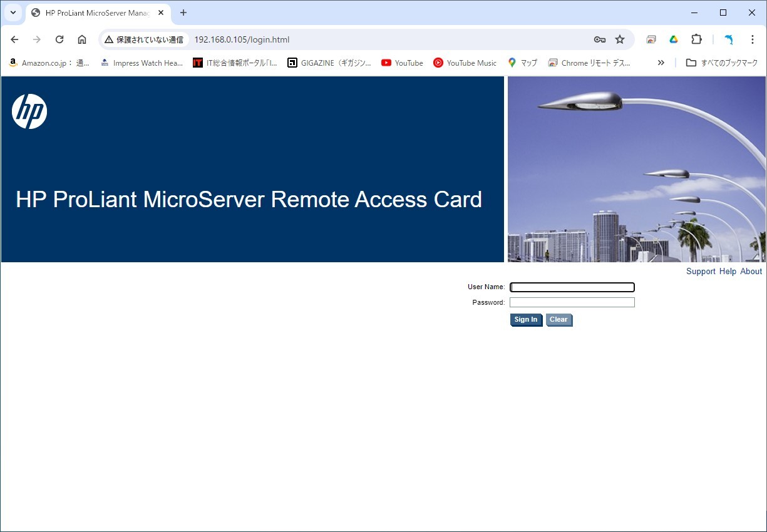
Task: Bookmark this page with the star
Action: 620,39
